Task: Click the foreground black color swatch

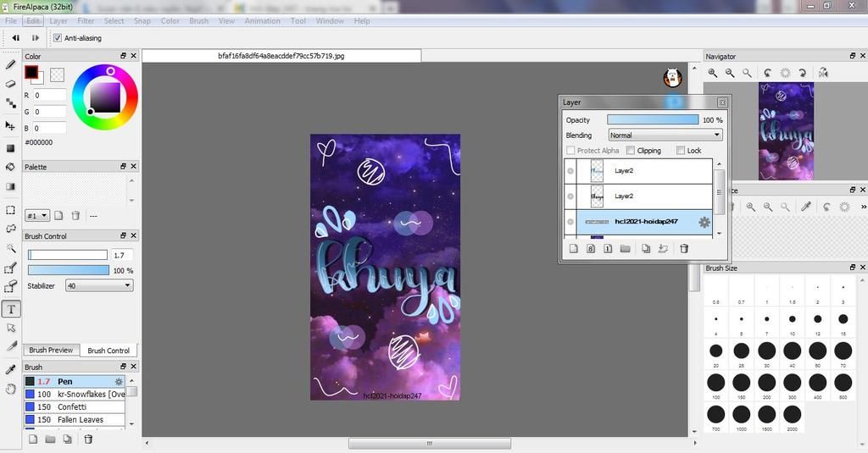Action: [x=31, y=72]
